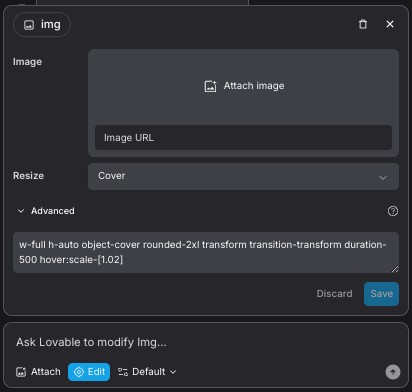This screenshot has height=392, width=412.
Task: Click the Attach image icon in upload area
Action: 210,86
